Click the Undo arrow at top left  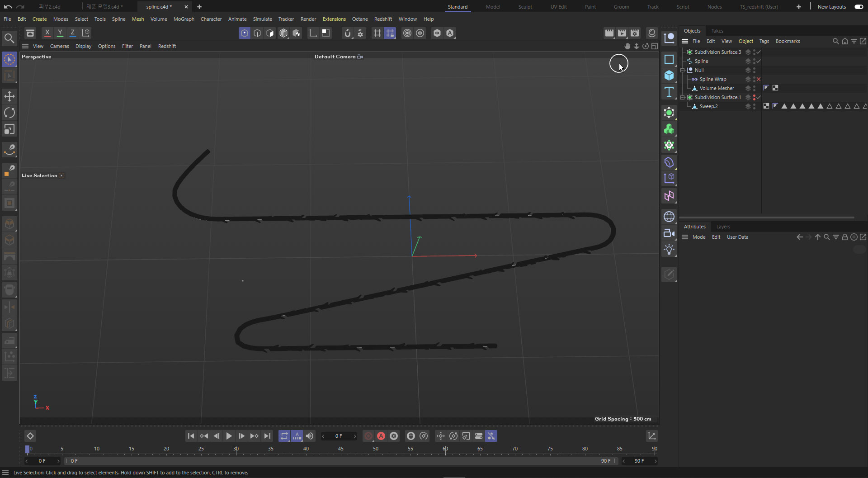tap(8, 7)
